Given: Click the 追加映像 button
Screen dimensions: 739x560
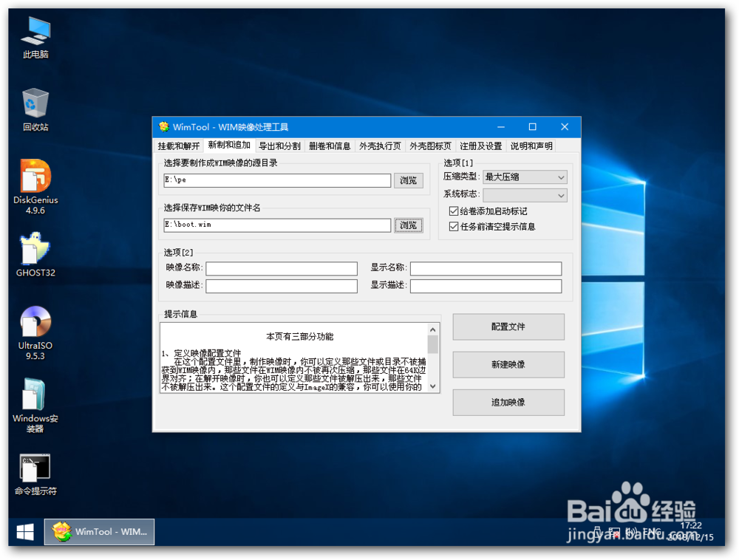Looking at the screenshot, I should 508,402.
